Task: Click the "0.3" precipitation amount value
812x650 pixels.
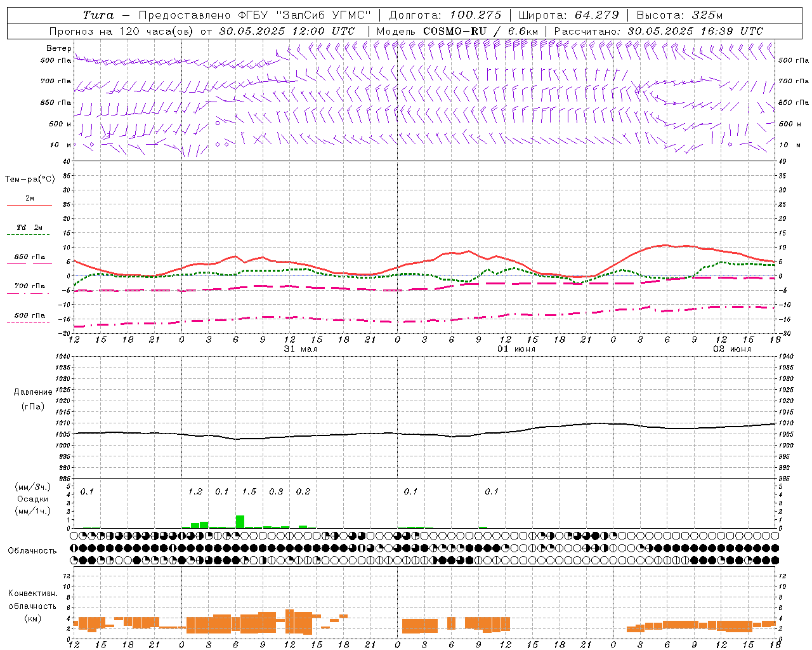Action: 276,491
